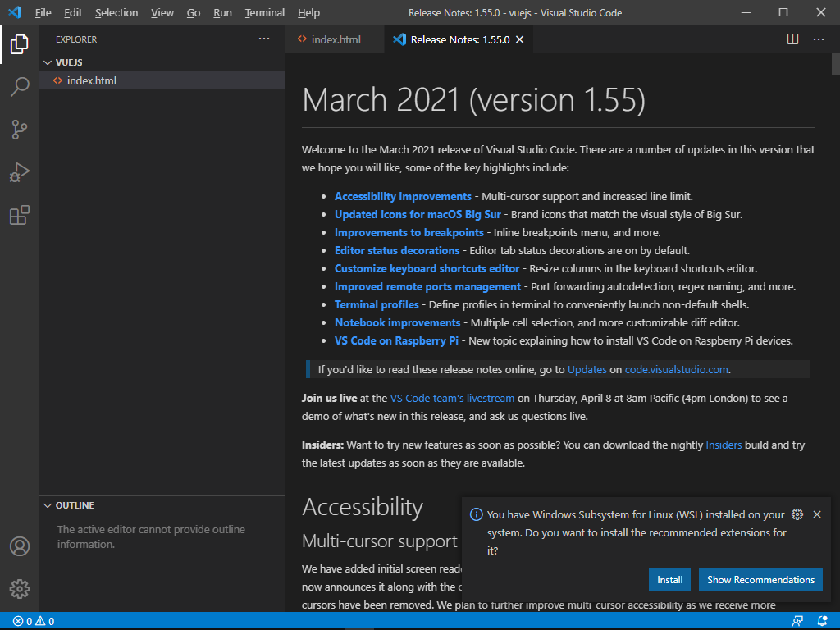The width and height of the screenshot is (840, 630).
Task: Open the Search view in activity bar
Action: point(20,87)
